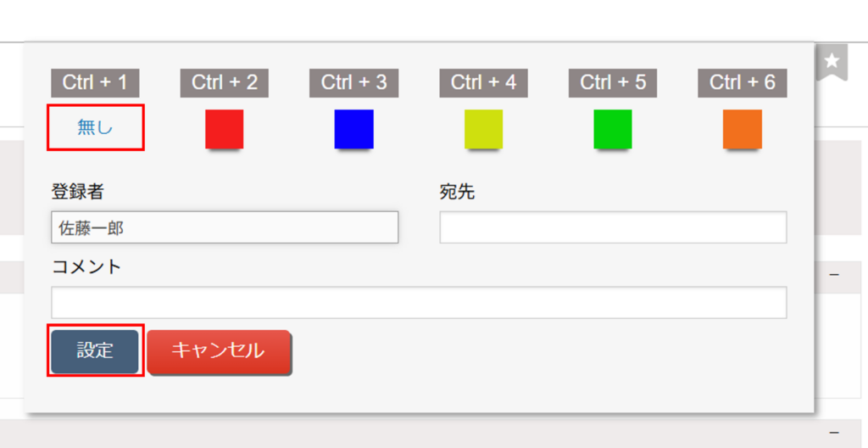Choose the orange color swatch

coord(743,129)
